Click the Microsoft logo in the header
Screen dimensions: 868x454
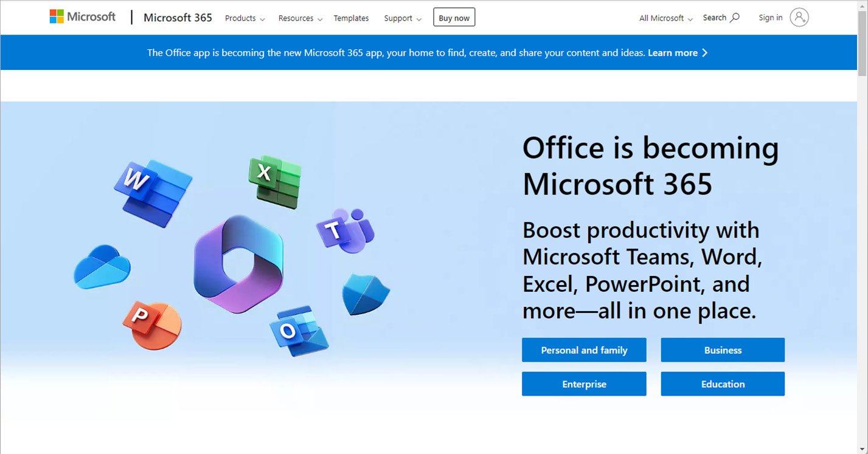82,17
